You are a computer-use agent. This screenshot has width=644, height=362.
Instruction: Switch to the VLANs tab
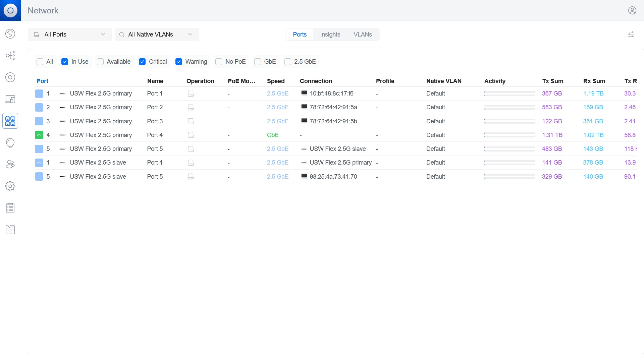pos(363,35)
